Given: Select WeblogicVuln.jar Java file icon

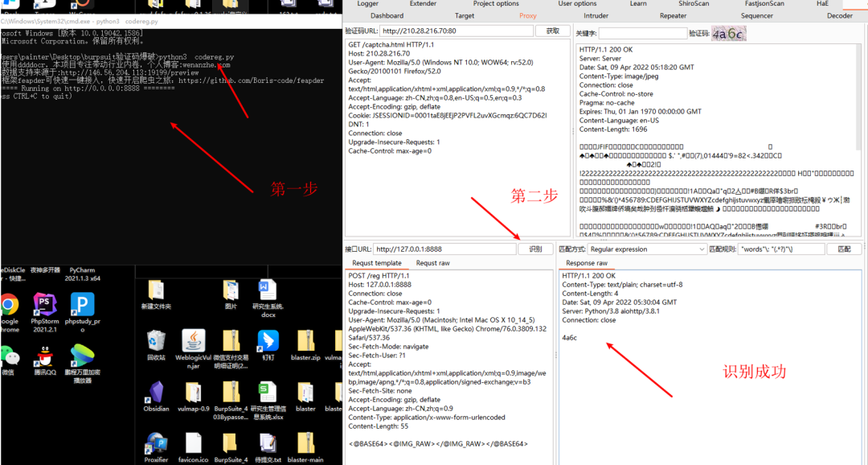Looking at the screenshot, I should (193, 341).
